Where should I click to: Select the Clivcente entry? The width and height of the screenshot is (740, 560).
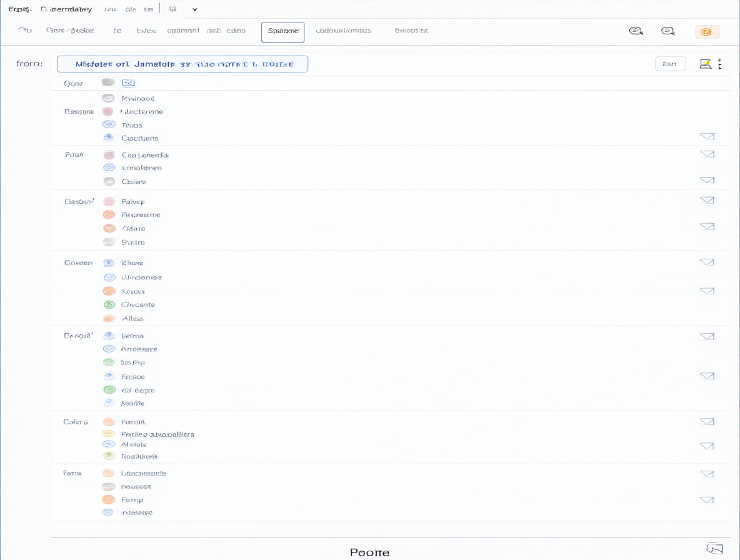[x=137, y=305]
